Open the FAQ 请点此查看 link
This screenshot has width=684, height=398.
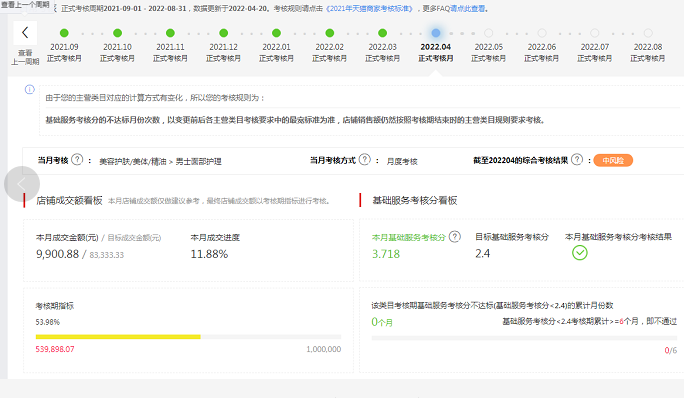(468, 9)
